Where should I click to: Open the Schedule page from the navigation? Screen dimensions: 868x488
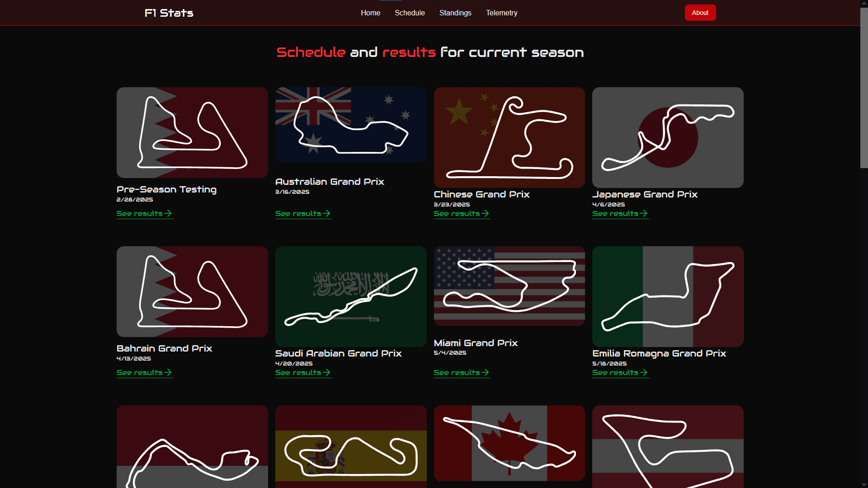(x=410, y=13)
